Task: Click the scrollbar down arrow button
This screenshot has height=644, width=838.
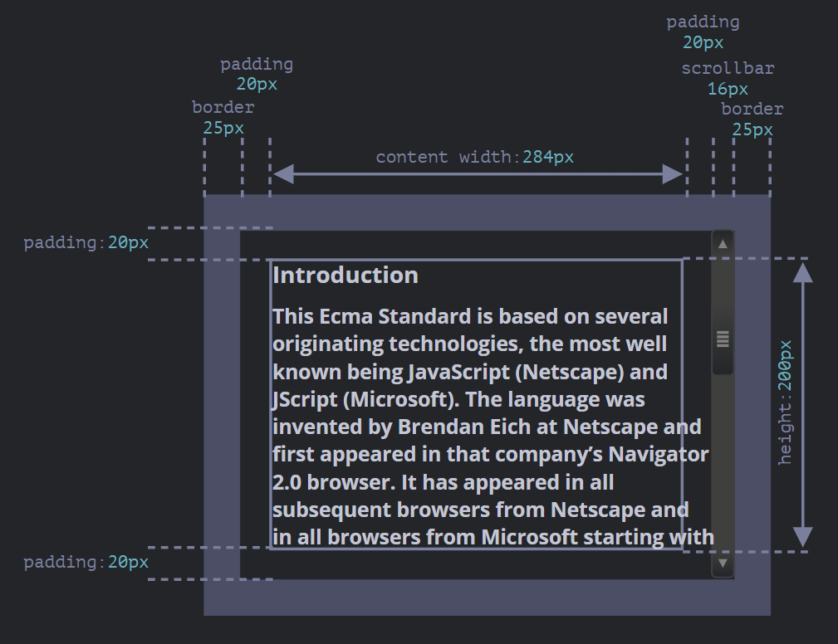Action: point(723,563)
